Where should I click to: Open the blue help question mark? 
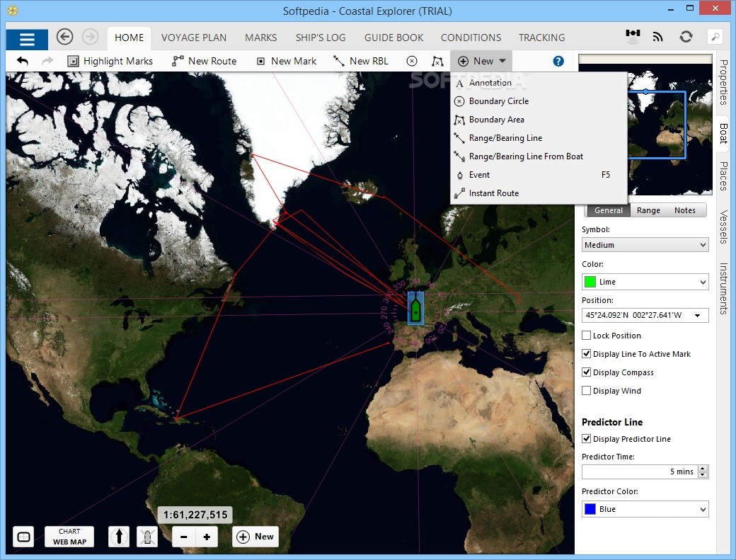point(558,61)
